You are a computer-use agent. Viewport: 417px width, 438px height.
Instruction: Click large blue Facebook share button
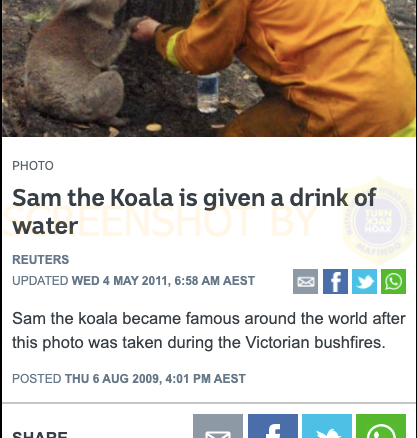coord(273,426)
